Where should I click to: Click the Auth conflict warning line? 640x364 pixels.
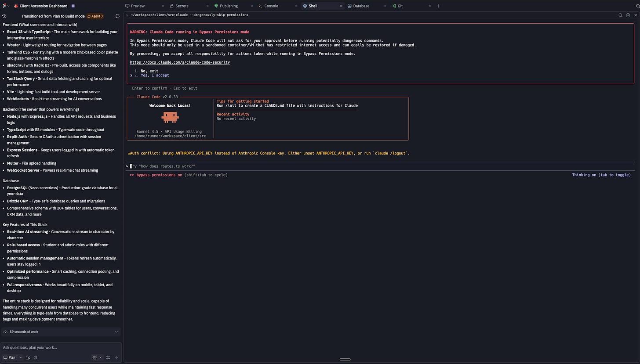(x=269, y=153)
